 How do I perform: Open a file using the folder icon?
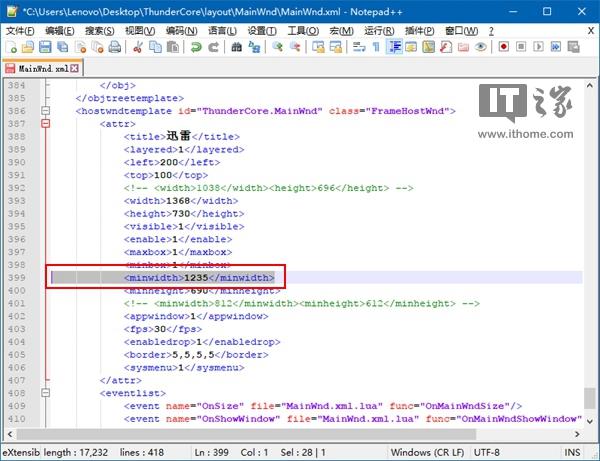(28, 47)
